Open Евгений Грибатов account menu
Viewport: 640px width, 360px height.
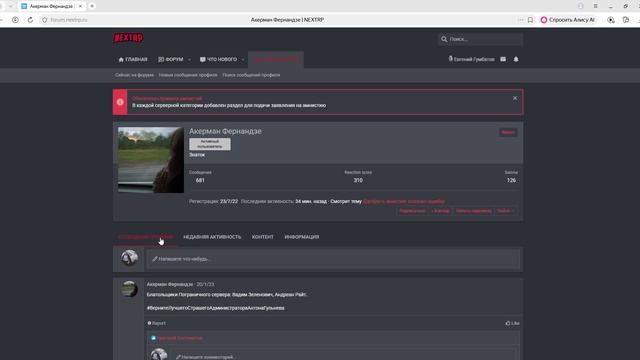(x=471, y=60)
